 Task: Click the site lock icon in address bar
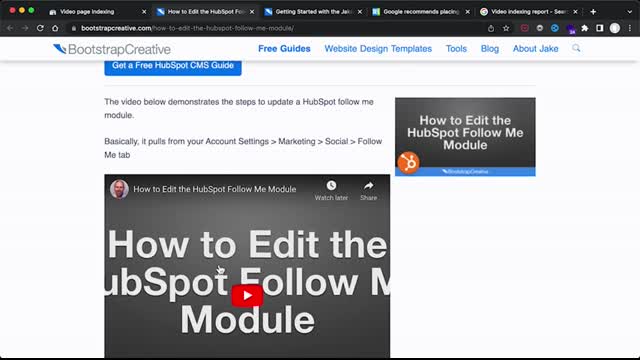(73, 28)
